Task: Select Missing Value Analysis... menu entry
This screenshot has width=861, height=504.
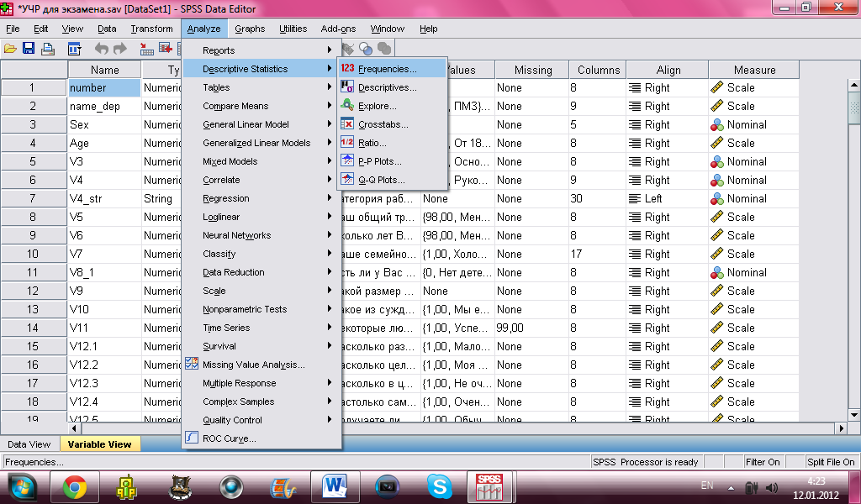Action: [x=261, y=365]
